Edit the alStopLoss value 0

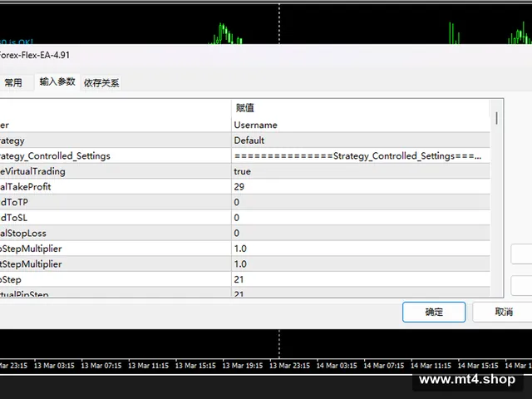point(361,233)
